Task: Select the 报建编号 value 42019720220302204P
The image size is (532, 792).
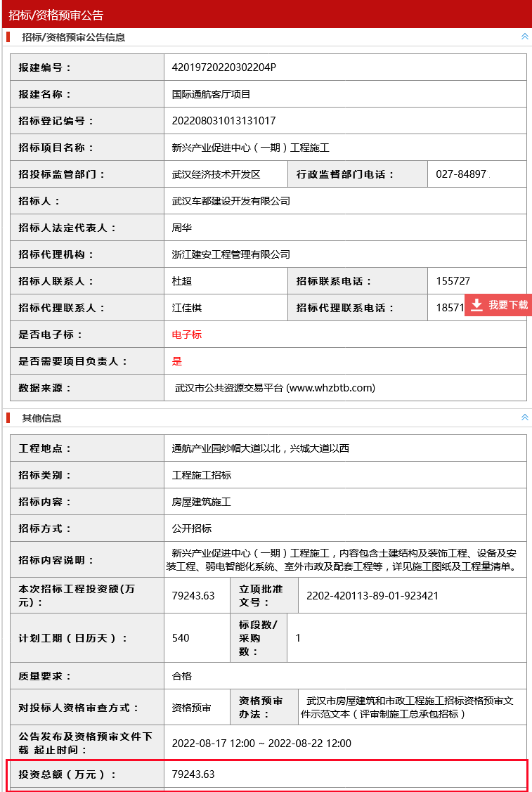Action: point(224,67)
